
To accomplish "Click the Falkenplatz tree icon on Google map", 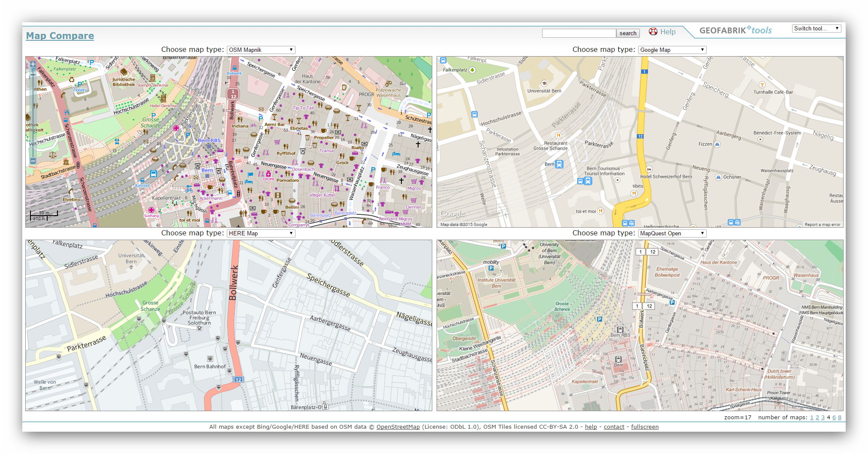I will coord(472,70).
